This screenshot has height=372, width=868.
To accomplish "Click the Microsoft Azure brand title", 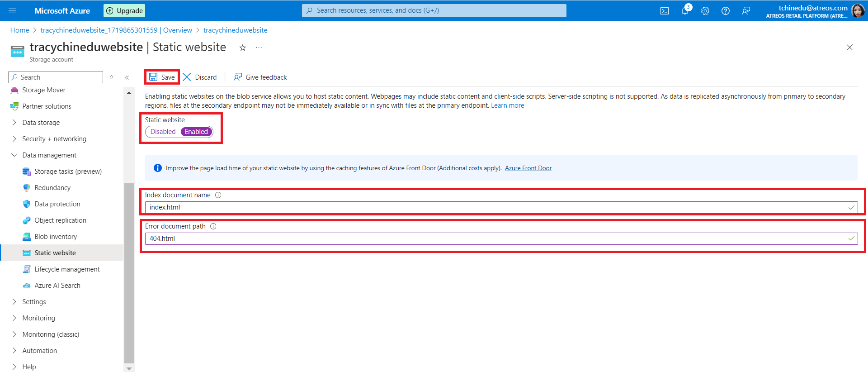I will 62,11.
